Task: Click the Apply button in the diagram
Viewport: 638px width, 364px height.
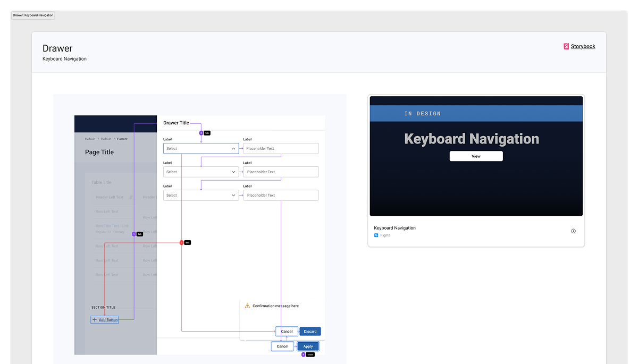Action: click(308, 346)
